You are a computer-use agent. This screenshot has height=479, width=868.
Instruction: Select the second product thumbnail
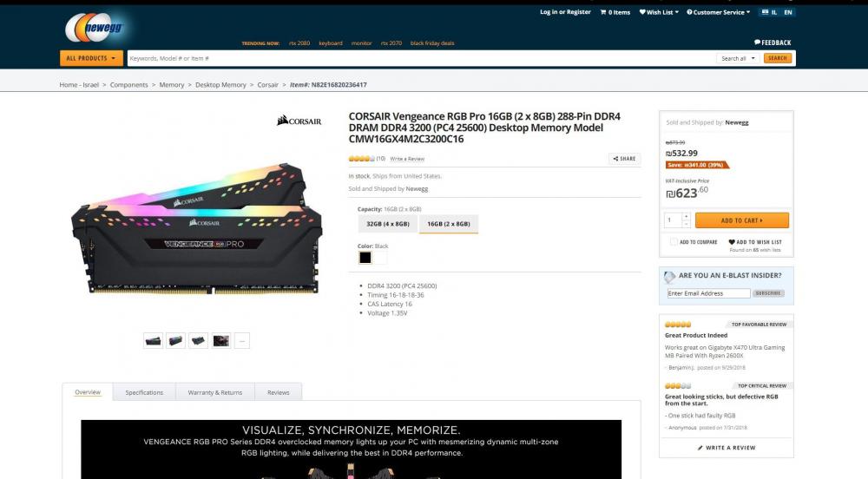coord(176,341)
